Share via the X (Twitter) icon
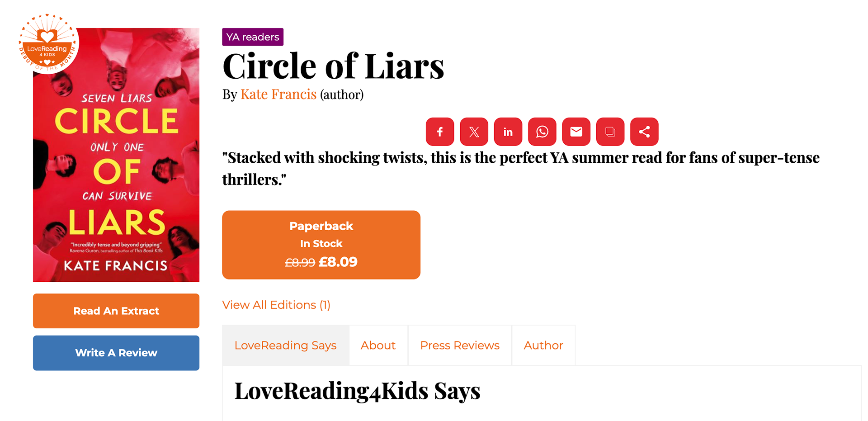 pyautogui.click(x=474, y=132)
